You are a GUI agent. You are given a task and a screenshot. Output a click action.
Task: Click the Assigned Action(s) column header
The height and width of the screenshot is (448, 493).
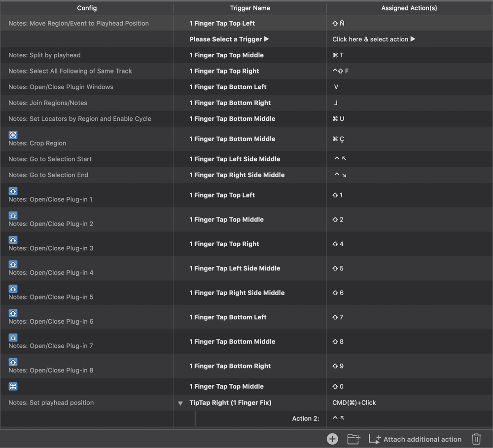coord(409,8)
